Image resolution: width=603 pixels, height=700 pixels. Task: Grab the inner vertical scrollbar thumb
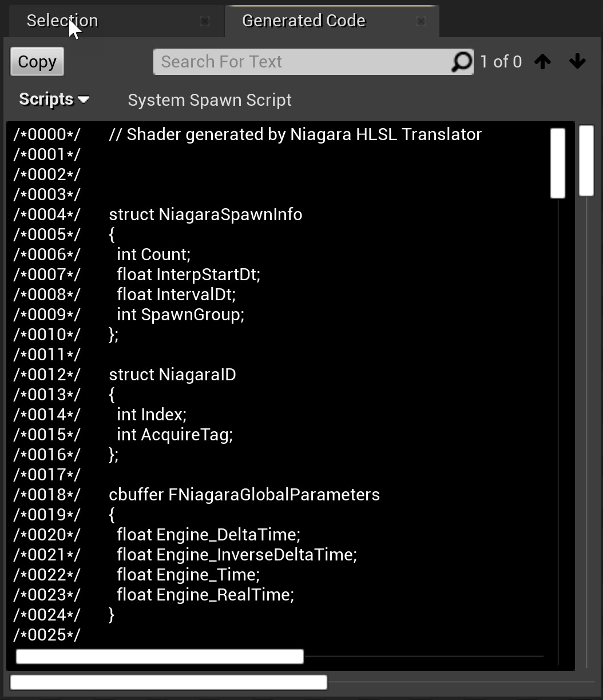click(x=557, y=163)
